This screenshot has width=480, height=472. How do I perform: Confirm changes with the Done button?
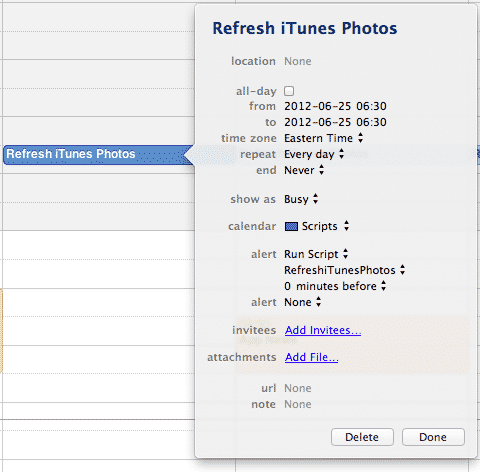(433, 437)
